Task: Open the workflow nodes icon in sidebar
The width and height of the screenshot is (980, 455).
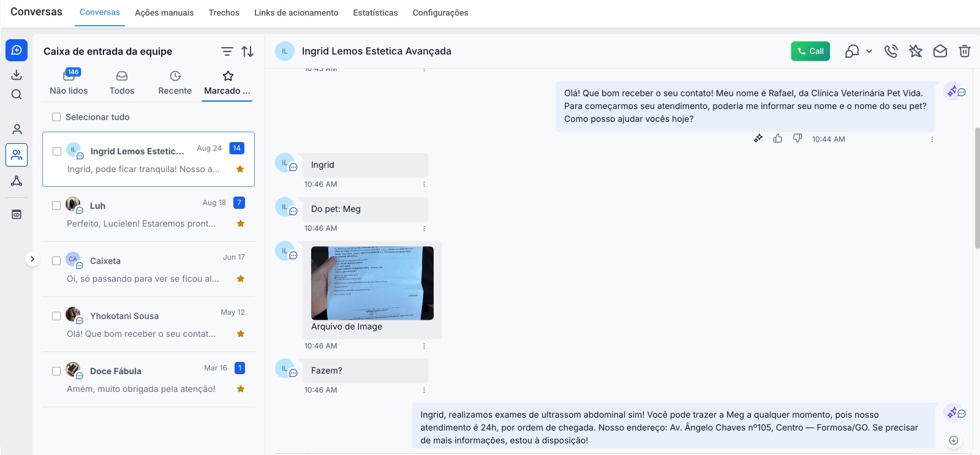Action: (17, 181)
